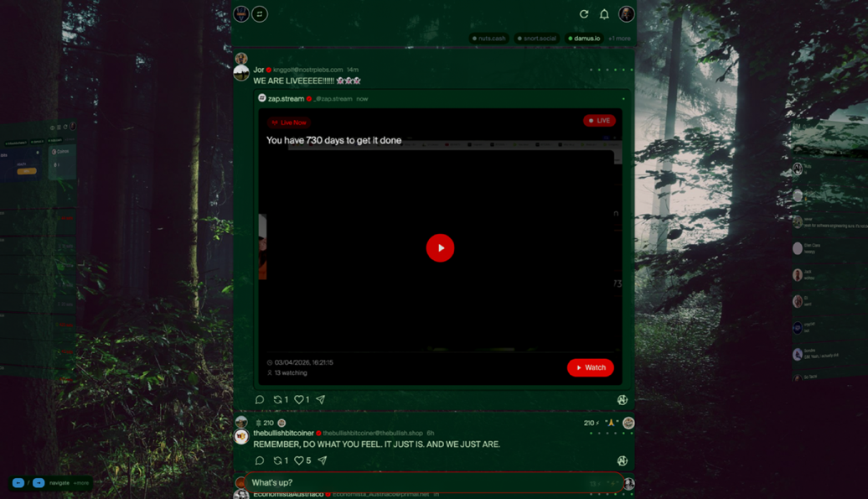Open the profile avatar at top right
The height and width of the screenshot is (499, 868).
tap(626, 14)
